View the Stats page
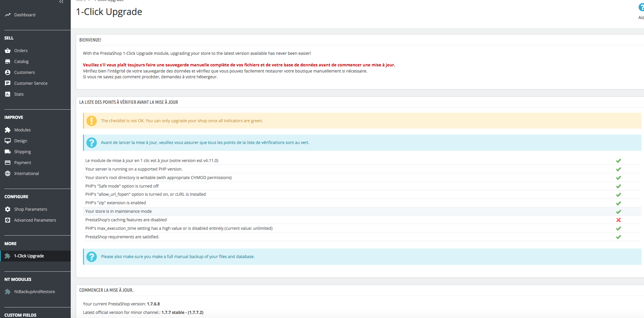 19,94
